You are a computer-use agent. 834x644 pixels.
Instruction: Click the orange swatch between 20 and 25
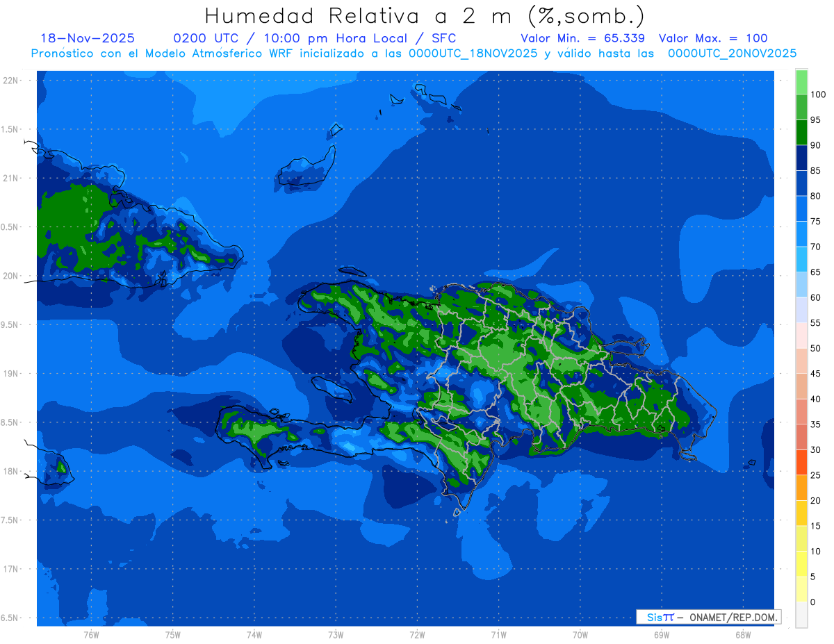point(801,488)
